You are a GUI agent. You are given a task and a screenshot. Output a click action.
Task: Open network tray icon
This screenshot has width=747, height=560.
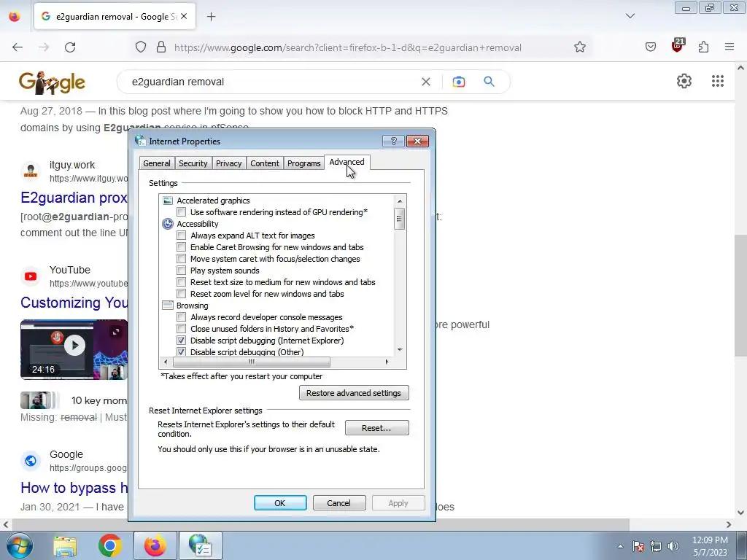tap(656, 546)
